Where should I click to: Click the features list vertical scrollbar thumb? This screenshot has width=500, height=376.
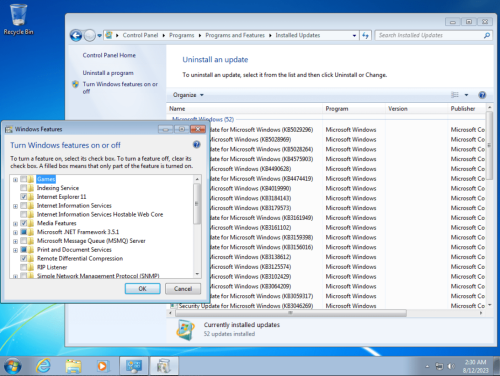[197, 203]
